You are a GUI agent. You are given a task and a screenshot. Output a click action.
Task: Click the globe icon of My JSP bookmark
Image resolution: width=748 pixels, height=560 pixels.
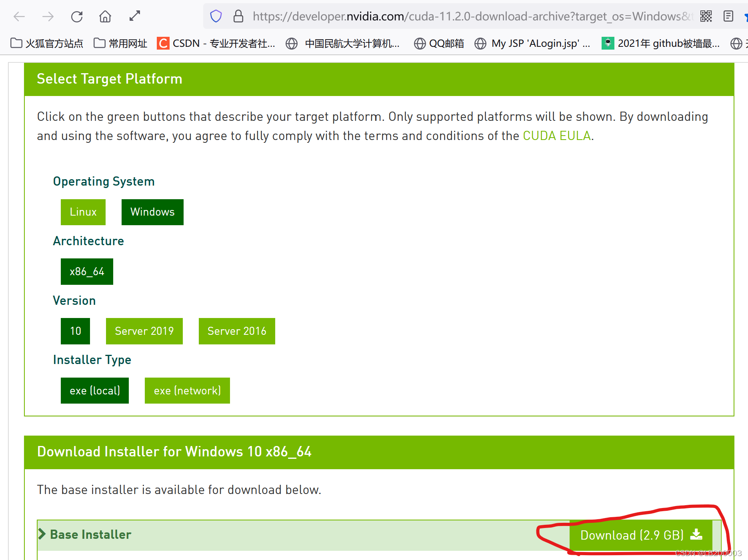(x=480, y=43)
